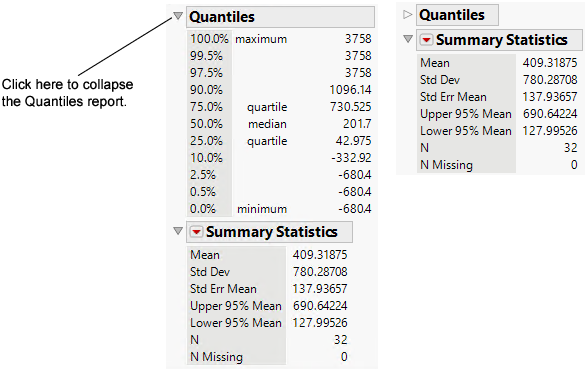Click the 25% quartile value 42.975
Screen dimensions: 587x371
click(x=353, y=141)
